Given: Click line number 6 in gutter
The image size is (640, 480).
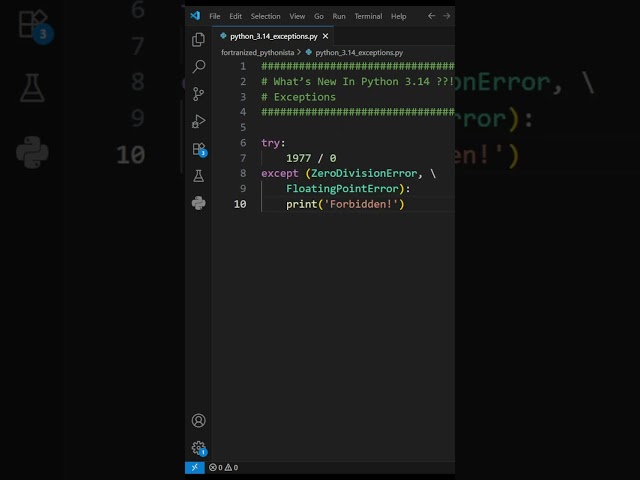Looking at the screenshot, I should 243,143.
